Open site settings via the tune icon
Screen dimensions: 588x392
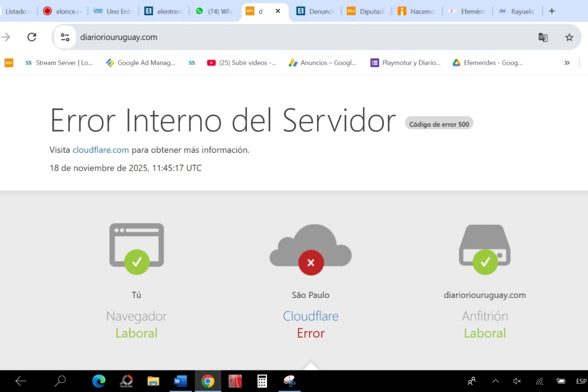[x=64, y=37]
